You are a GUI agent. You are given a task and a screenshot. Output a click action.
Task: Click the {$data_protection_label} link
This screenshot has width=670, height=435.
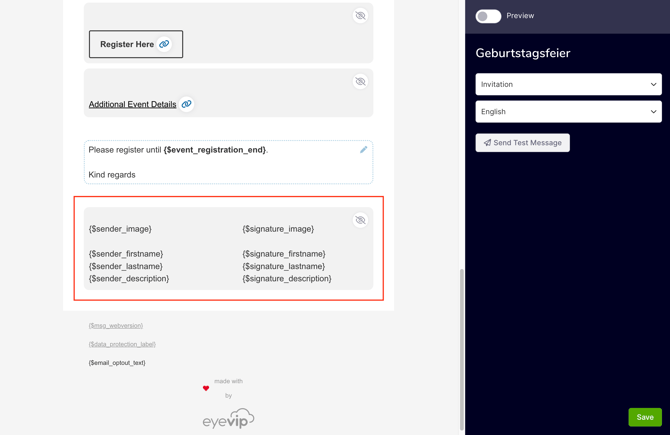pos(122,344)
